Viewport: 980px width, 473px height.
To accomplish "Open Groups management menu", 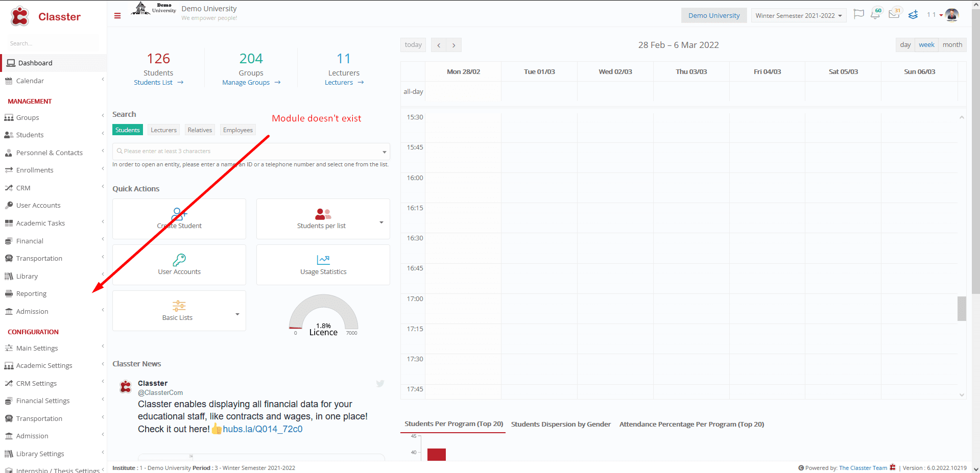I will [53, 117].
